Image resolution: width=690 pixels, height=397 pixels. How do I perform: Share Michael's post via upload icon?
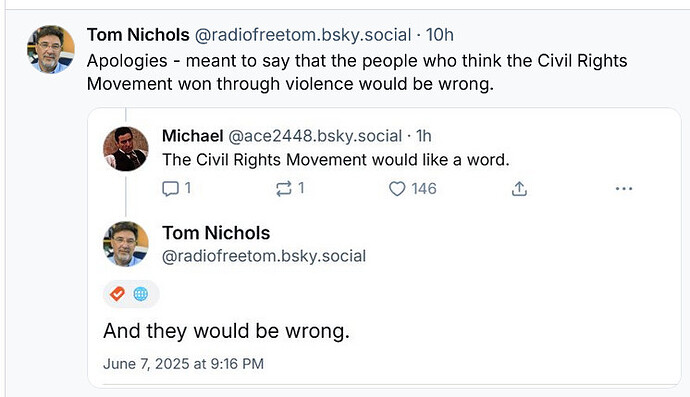[519, 189]
